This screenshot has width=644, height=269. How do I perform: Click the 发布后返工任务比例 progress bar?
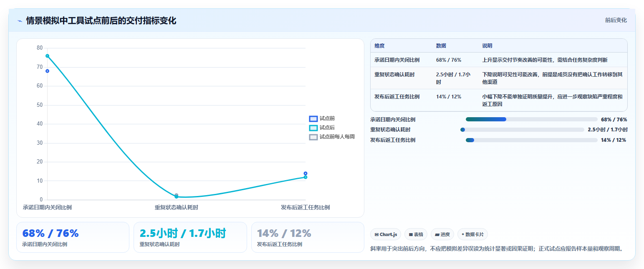pyautogui.click(x=532, y=140)
